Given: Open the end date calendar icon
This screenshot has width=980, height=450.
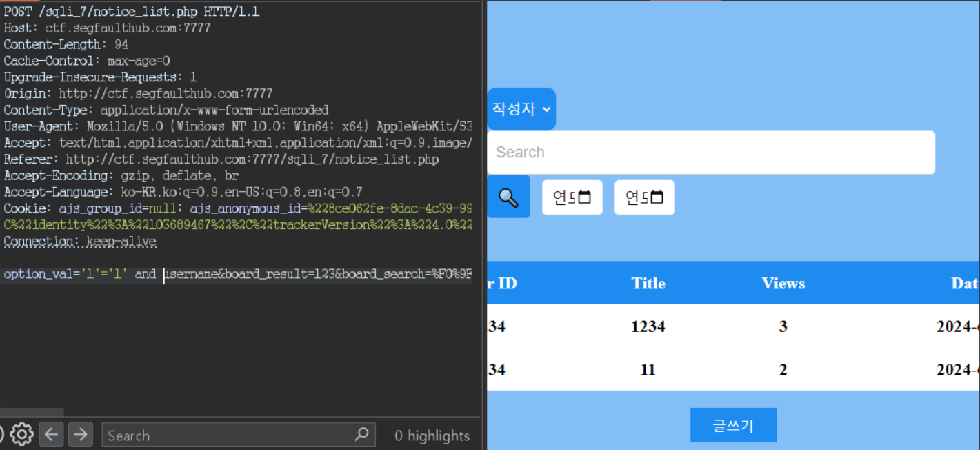Looking at the screenshot, I should coord(657,197).
